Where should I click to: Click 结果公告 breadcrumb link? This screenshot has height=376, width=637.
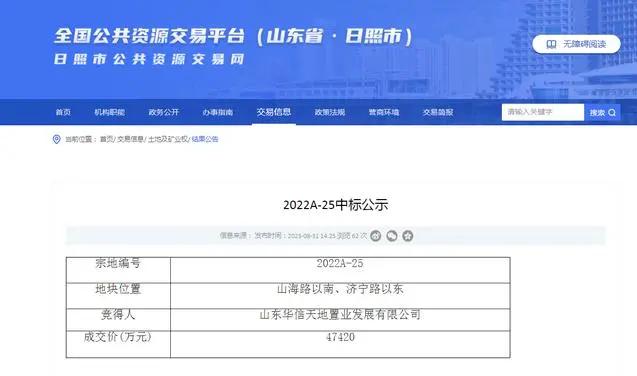click(x=205, y=139)
